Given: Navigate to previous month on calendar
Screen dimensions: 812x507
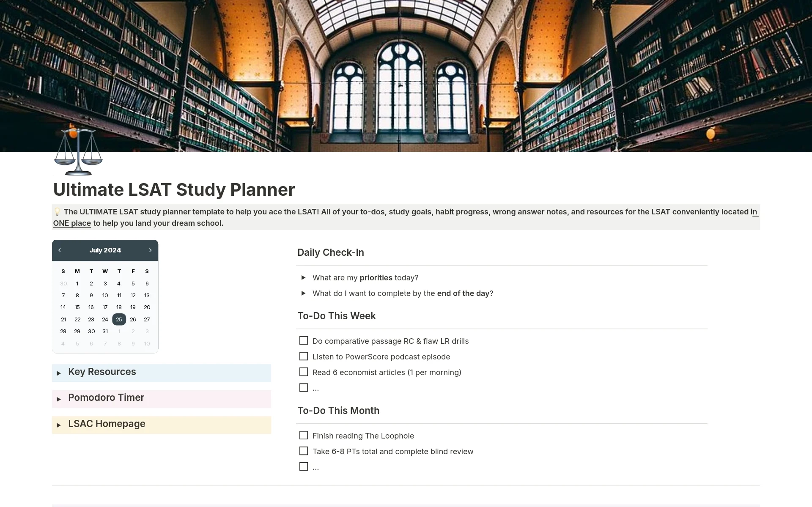Looking at the screenshot, I should click(60, 250).
